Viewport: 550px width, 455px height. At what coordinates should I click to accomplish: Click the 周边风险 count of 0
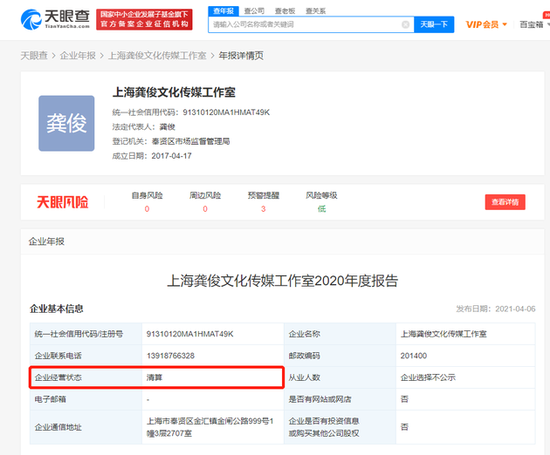[x=205, y=209]
